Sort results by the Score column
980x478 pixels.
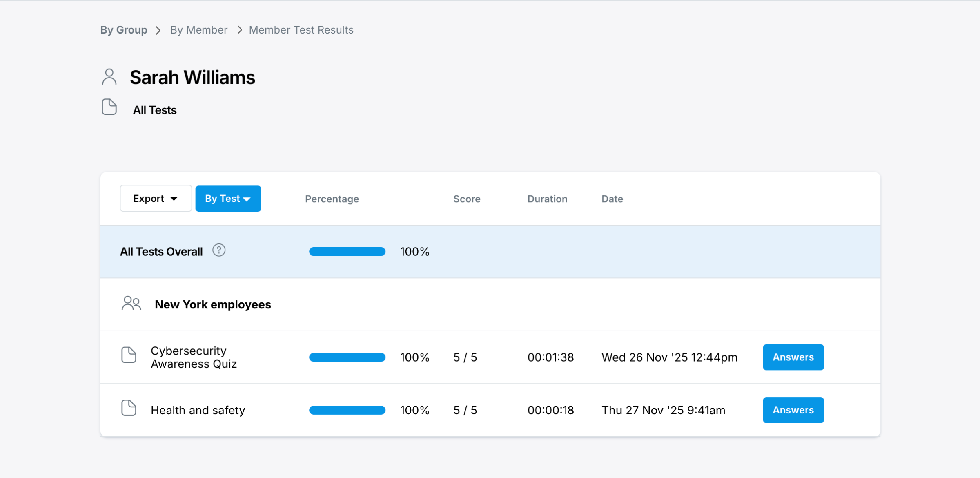click(x=466, y=199)
